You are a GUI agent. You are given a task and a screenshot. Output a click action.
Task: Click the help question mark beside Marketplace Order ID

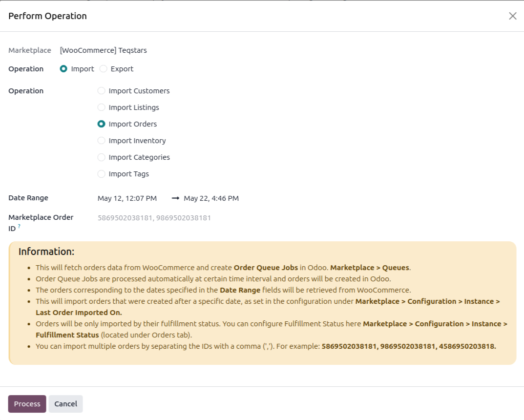(x=19, y=226)
